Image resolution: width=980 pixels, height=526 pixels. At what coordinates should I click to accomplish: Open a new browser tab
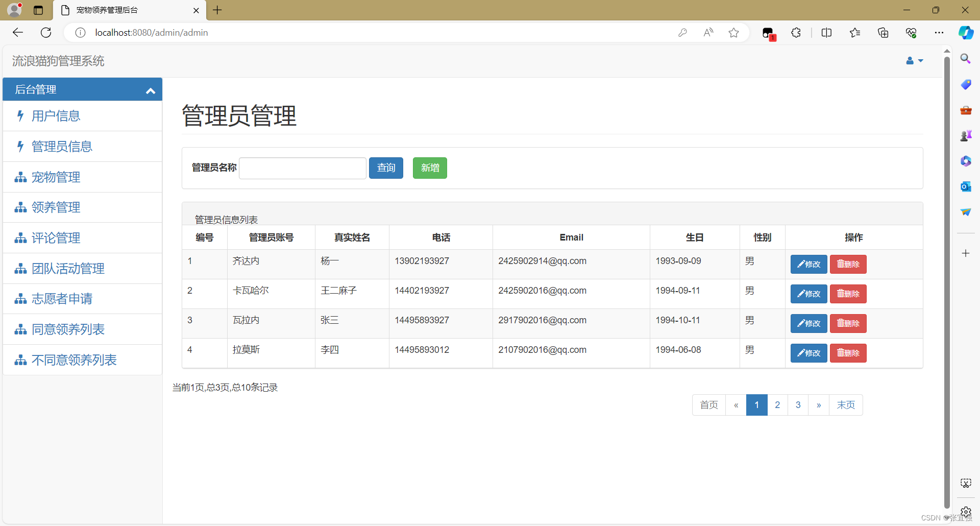(x=217, y=10)
